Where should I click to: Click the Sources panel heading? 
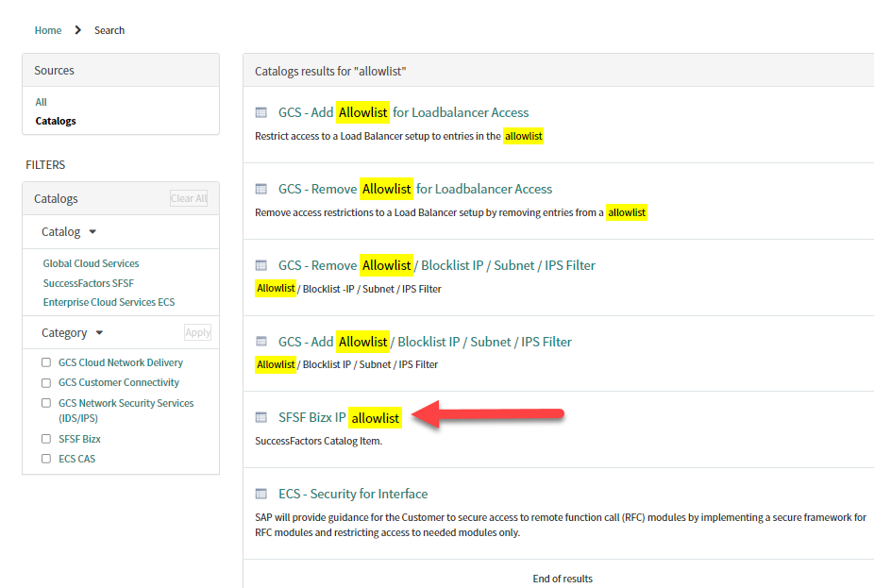click(54, 70)
